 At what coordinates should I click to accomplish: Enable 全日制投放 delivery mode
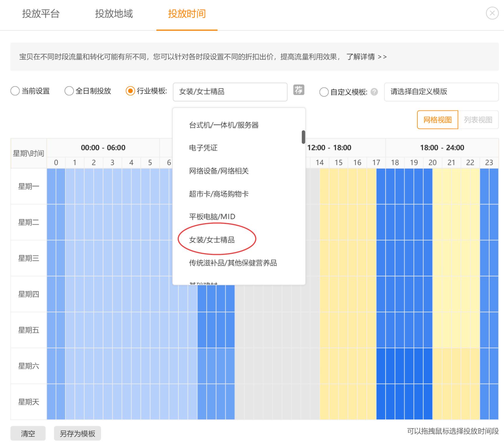click(x=69, y=91)
